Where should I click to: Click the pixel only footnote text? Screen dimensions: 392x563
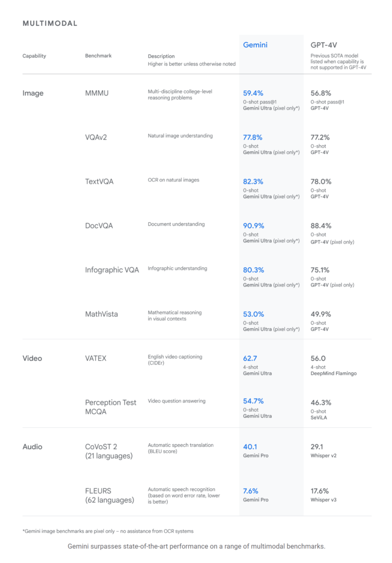108,531
